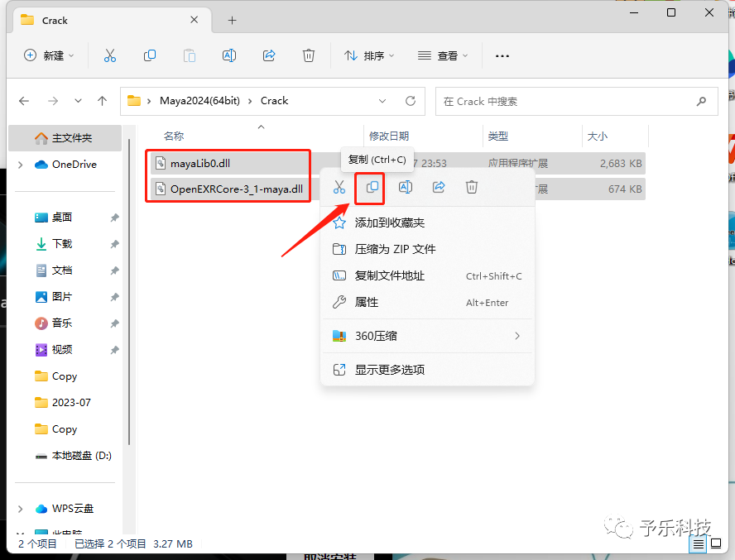Choose 压缩为 ZIP 文件 menu entry
Viewport: 735px width, 560px height.
point(427,249)
